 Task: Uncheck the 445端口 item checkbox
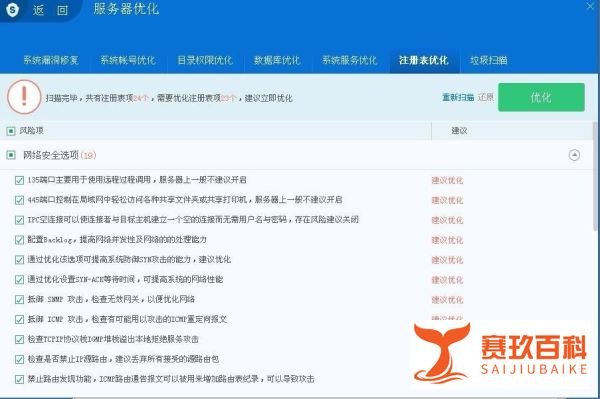click(19, 200)
